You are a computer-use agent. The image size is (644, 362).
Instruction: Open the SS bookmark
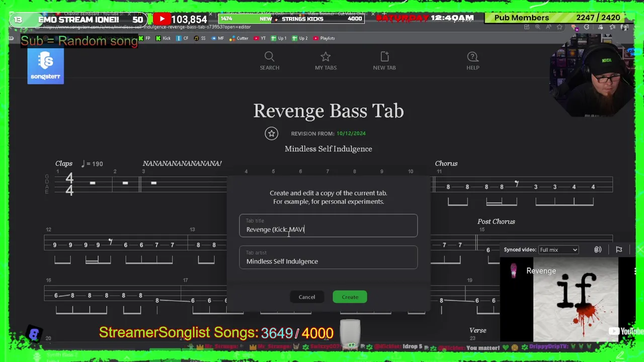point(200,38)
